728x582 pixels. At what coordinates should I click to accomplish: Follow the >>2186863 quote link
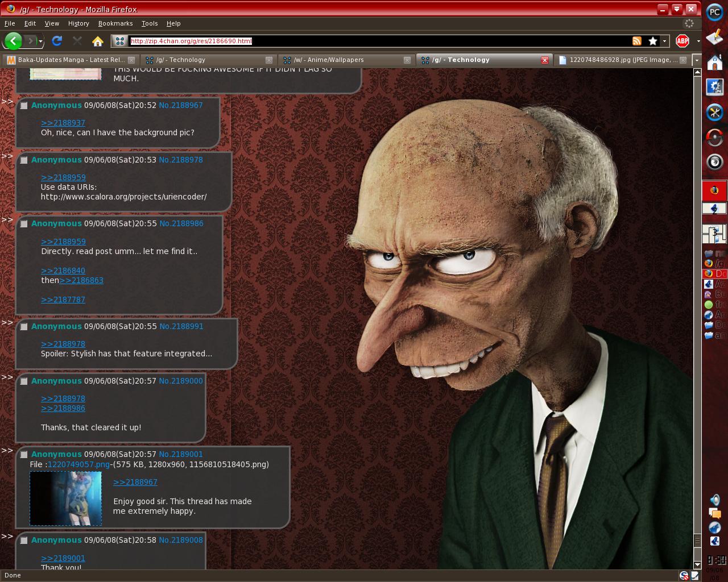click(x=81, y=280)
